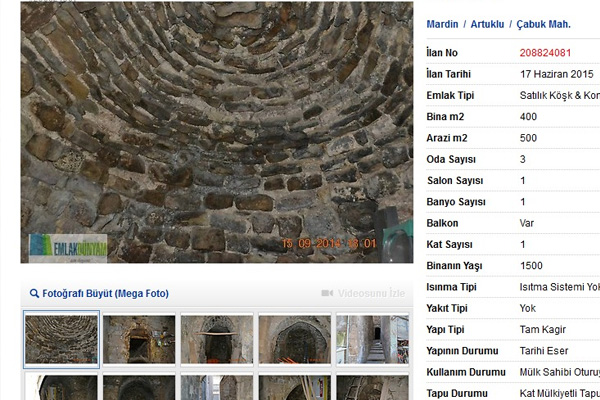The image size is (600, 400).
Task: Click the Videosunu İzle link
Action: pyautogui.click(x=371, y=293)
